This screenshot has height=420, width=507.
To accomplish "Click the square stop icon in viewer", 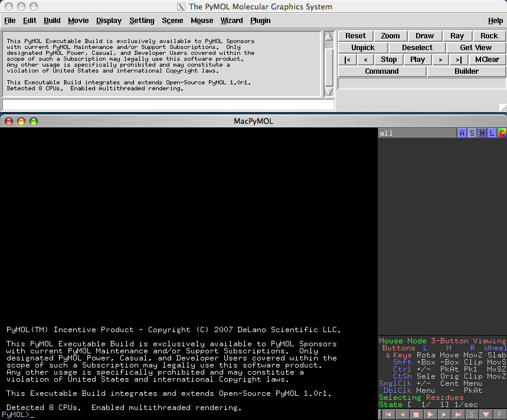I will pyautogui.click(x=416, y=415).
